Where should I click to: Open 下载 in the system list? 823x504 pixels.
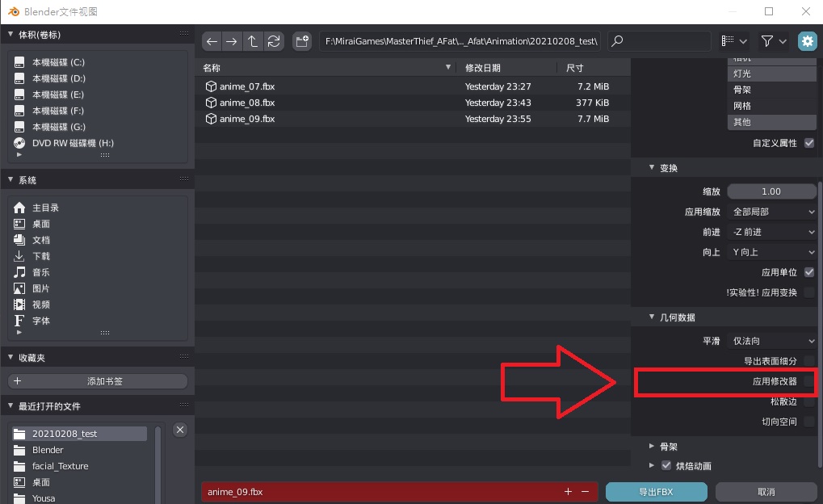[x=41, y=256]
